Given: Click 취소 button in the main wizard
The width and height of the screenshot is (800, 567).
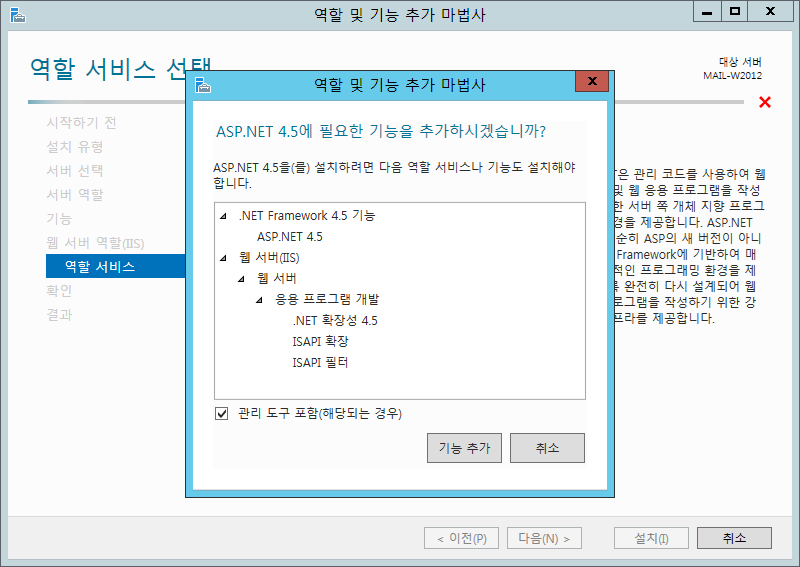Looking at the screenshot, I should 734,538.
